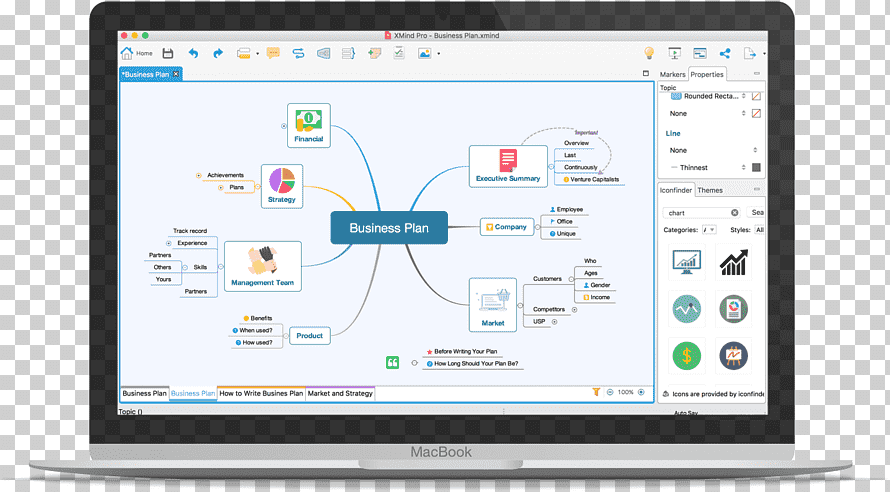Save the mind map with the floppy disk icon
This screenshot has height=492, width=890.
[x=167, y=53]
